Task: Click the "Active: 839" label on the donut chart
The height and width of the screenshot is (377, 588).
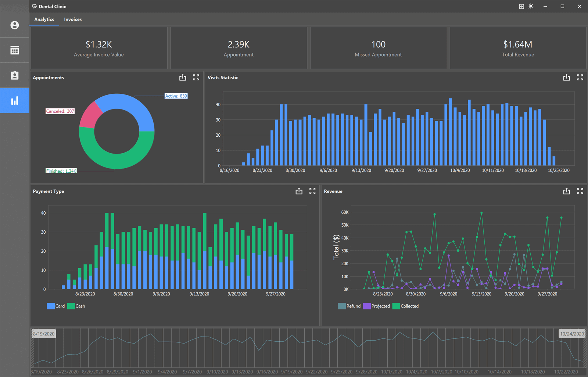Action: point(176,96)
